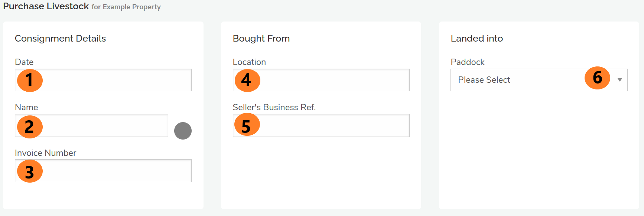Click the orange number 5 badge

(247, 125)
